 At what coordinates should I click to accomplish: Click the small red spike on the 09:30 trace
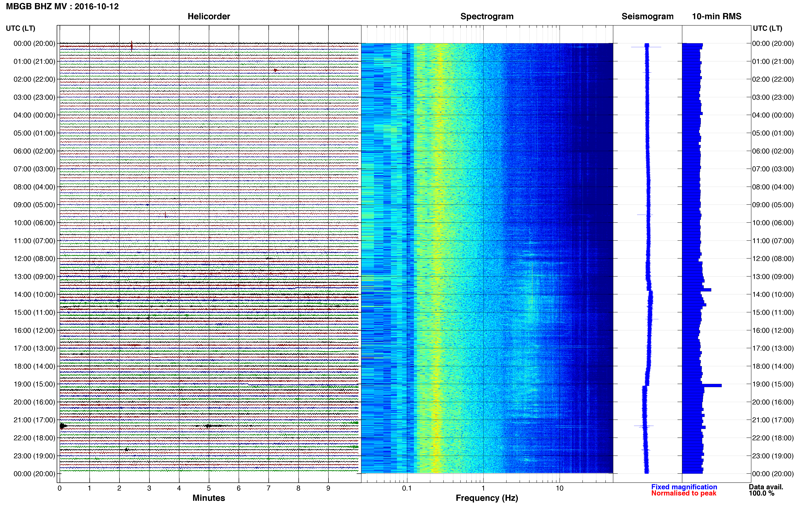coord(165,215)
